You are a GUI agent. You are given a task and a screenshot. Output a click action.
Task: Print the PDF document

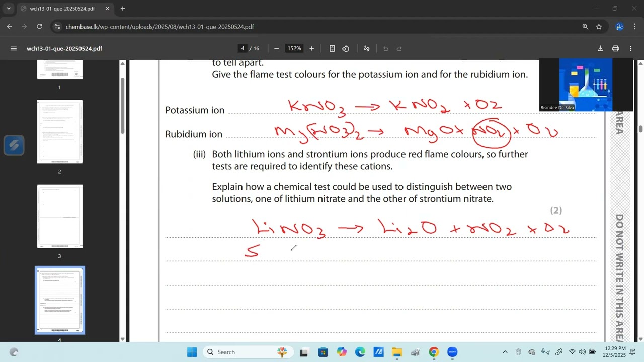point(615,49)
